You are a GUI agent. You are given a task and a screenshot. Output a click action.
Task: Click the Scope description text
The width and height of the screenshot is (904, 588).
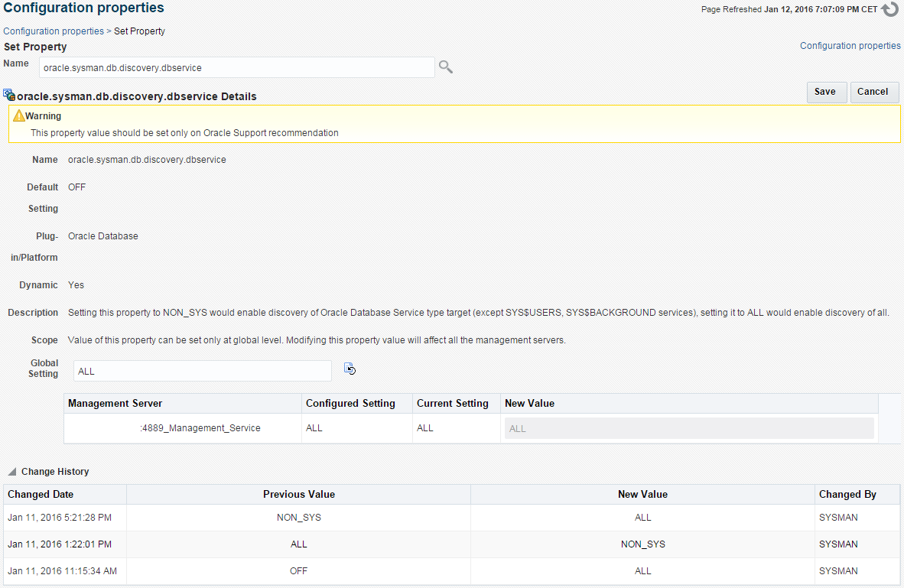[317, 340]
